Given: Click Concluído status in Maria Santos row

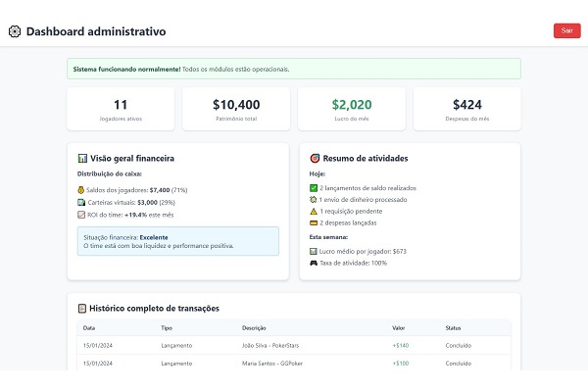Looking at the screenshot, I should click(459, 364).
